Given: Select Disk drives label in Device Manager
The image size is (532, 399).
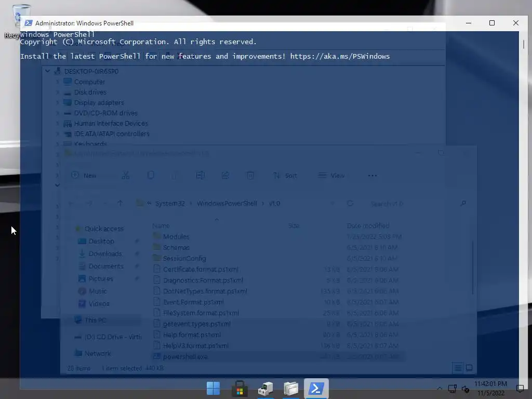Looking at the screenshot, I should tap(90, 92).
